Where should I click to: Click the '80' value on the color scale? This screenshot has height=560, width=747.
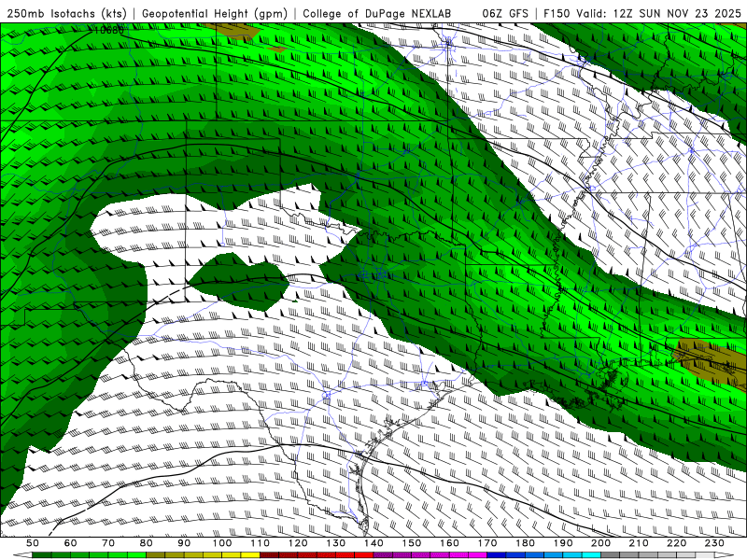click(x=147, y=543)
